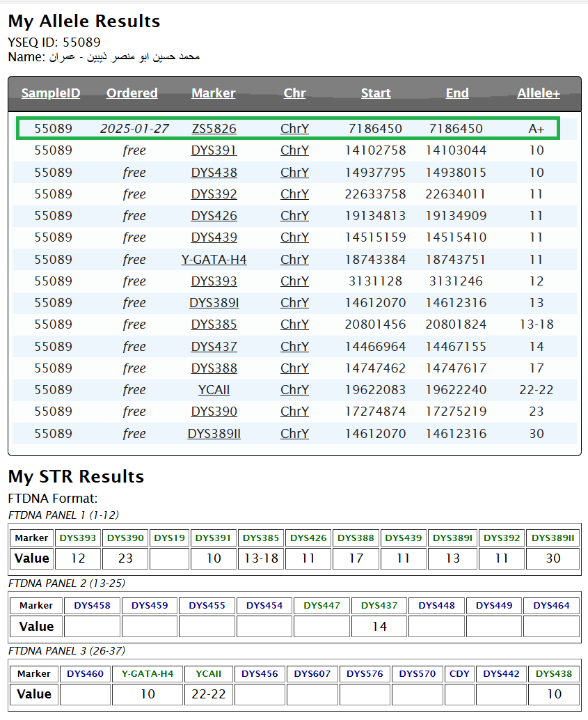This screenshot has height=720, width=588.
Task: Select the DYS19 header in FTDNA Panel 1
Action: click(x=169, y=538)
